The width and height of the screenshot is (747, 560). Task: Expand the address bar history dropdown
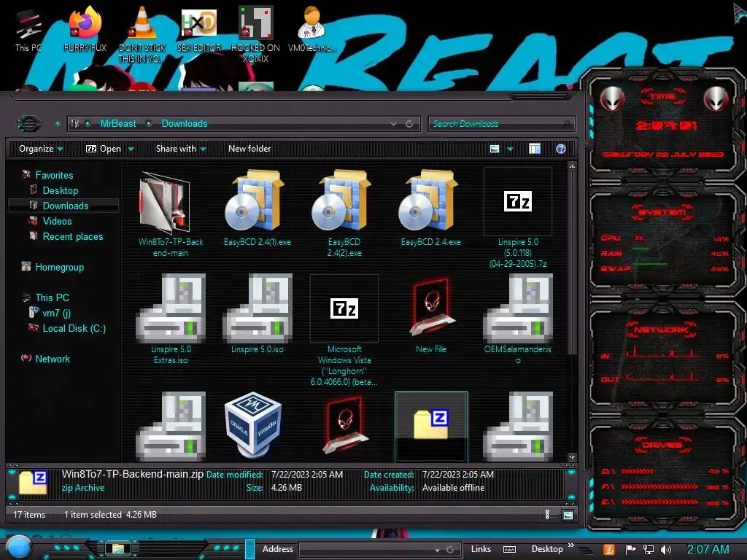coord(393,124)
